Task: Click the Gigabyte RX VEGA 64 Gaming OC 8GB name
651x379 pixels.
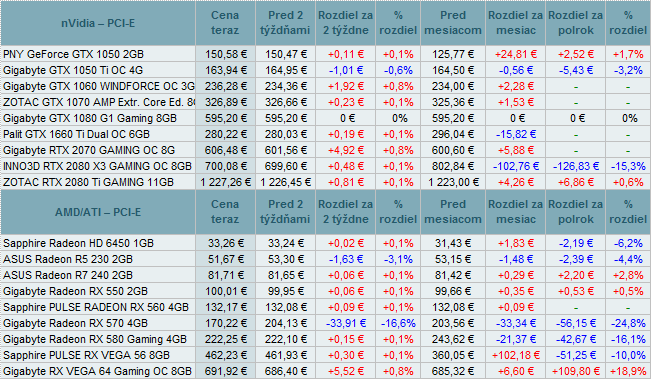Action: 97,371
